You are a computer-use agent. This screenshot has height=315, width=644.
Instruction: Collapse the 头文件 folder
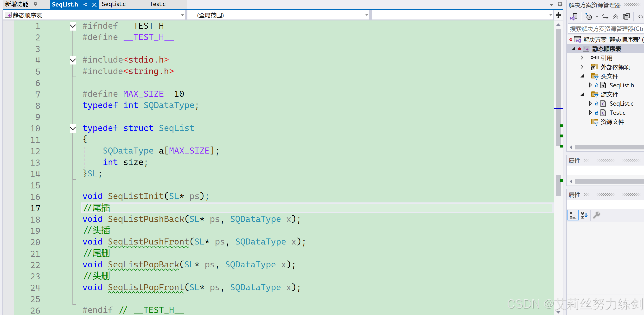click(582, 76)
